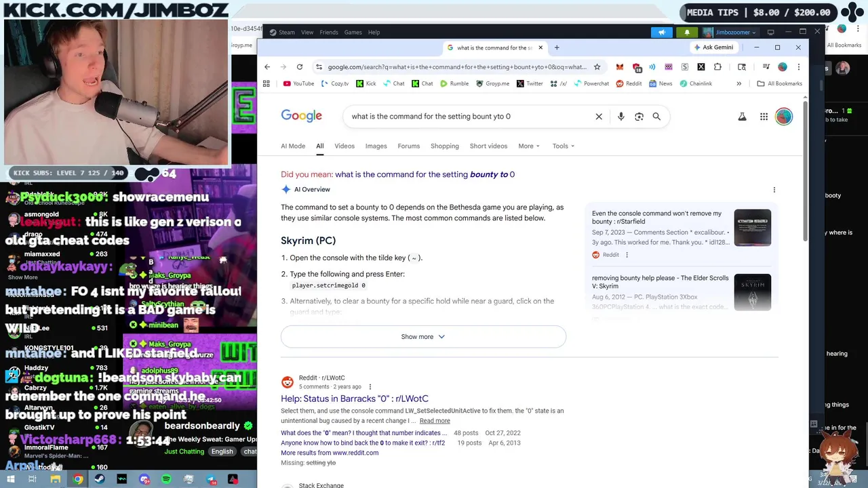This screenshot has width=868, height=488.
Task: Click the Ask Gemini button
Action: pos(713,47)
